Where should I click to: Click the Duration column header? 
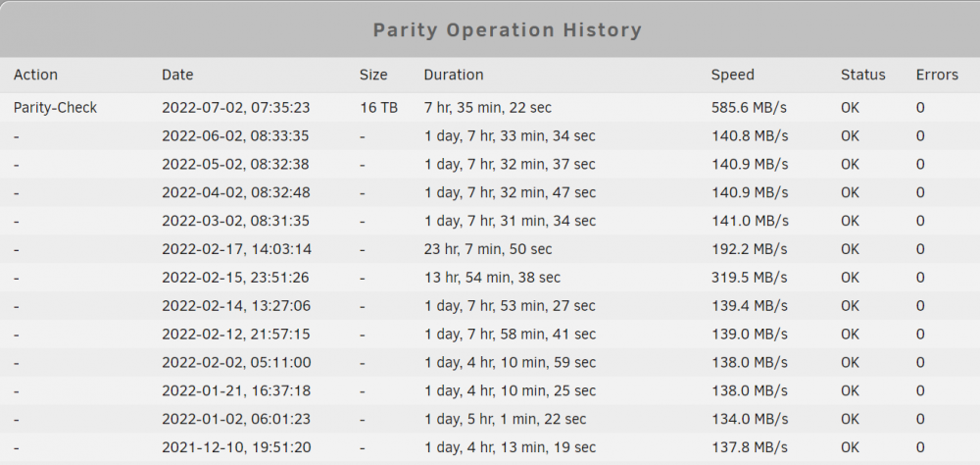(454, 76)
